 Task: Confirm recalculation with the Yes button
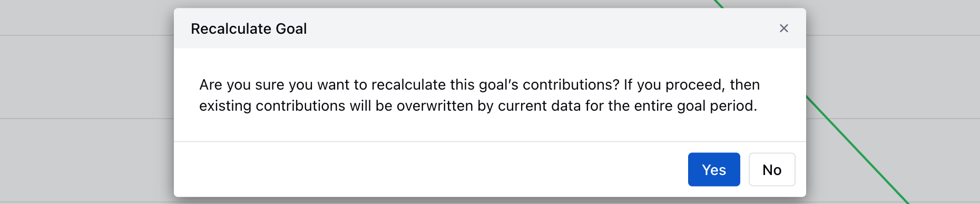tap(714, 170)
